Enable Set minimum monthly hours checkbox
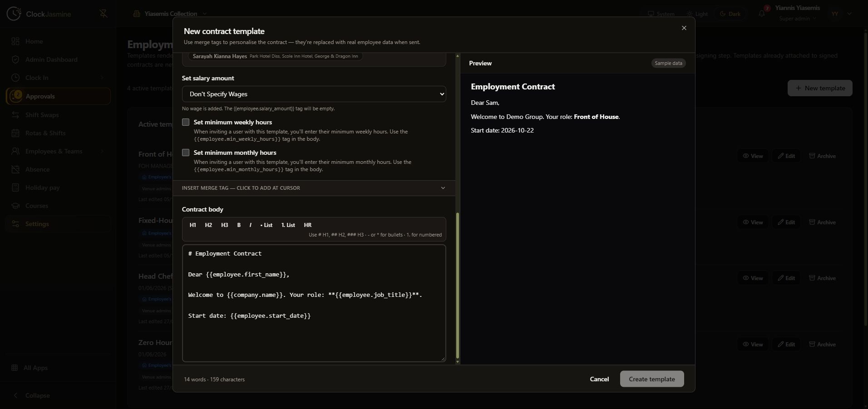Image resolution: width=868 pixels, height=409 pixels. coord(186,153)
